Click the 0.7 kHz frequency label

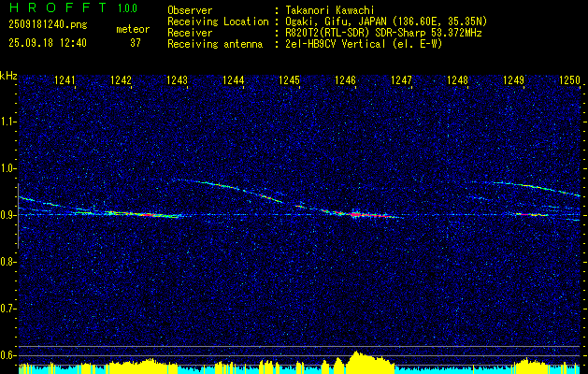point(8,309)
